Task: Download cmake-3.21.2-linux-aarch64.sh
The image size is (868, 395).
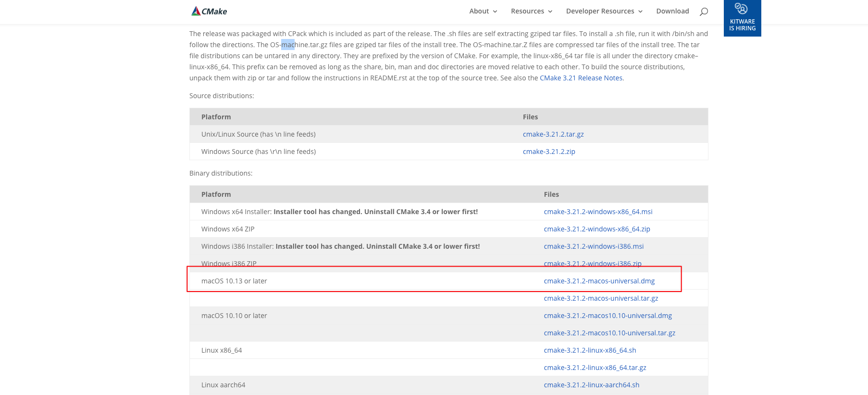Action: (x=592, y=385)
